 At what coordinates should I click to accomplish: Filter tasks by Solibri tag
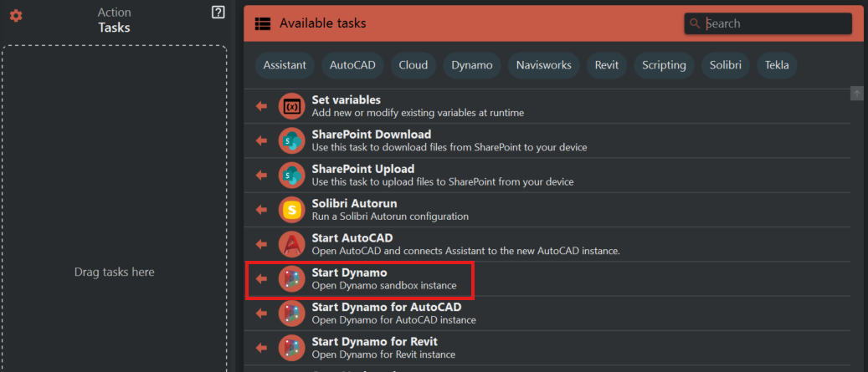[725, 65]
